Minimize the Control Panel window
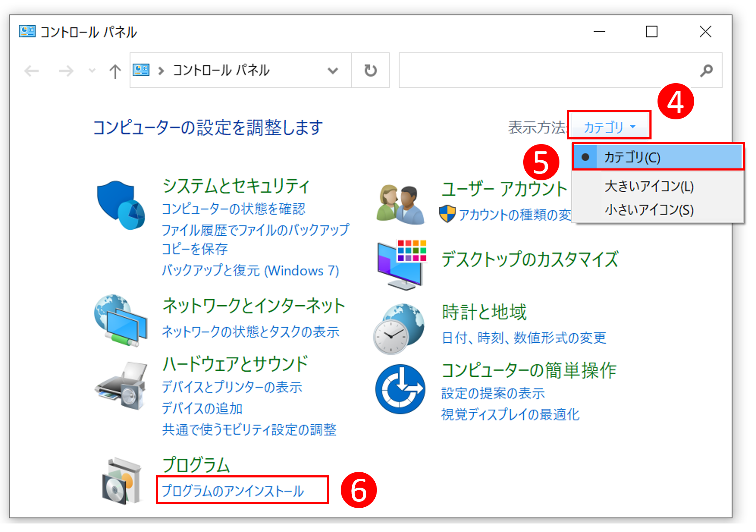 coord(600,32)
